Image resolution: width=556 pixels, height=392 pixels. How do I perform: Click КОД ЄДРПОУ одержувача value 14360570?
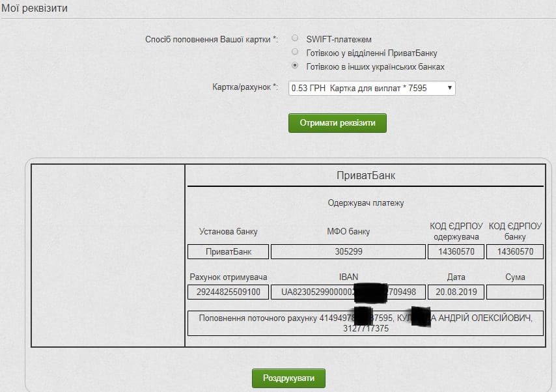coord(456,251)
